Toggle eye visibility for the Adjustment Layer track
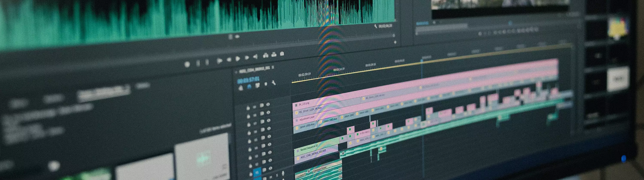Screen dimensions: 644x180 point(269,121)
